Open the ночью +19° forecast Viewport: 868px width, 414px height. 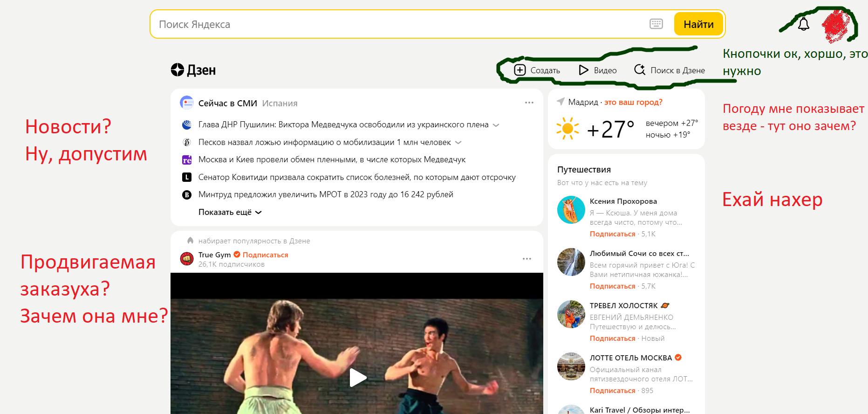pyautogui.click(x=668, y=135)
